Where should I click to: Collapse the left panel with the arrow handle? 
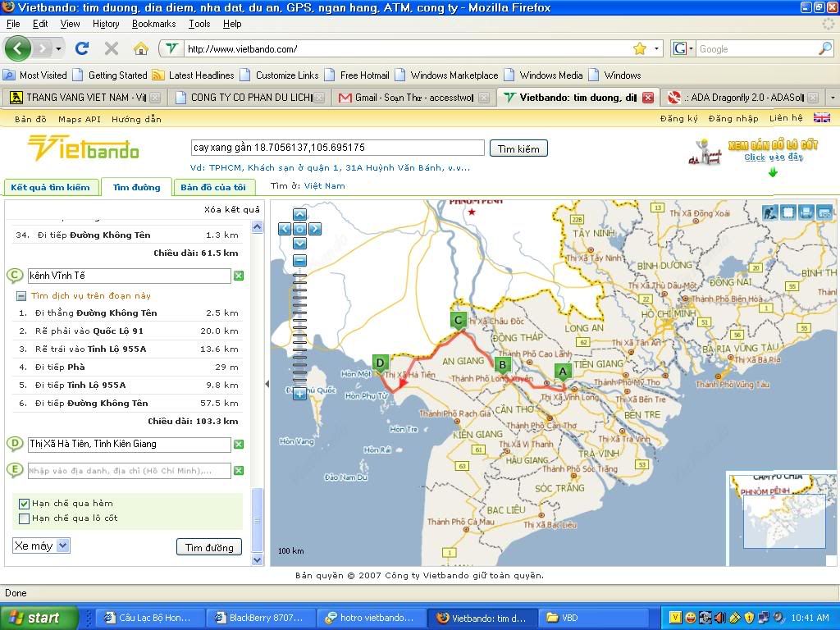click(x=267, y=384)
